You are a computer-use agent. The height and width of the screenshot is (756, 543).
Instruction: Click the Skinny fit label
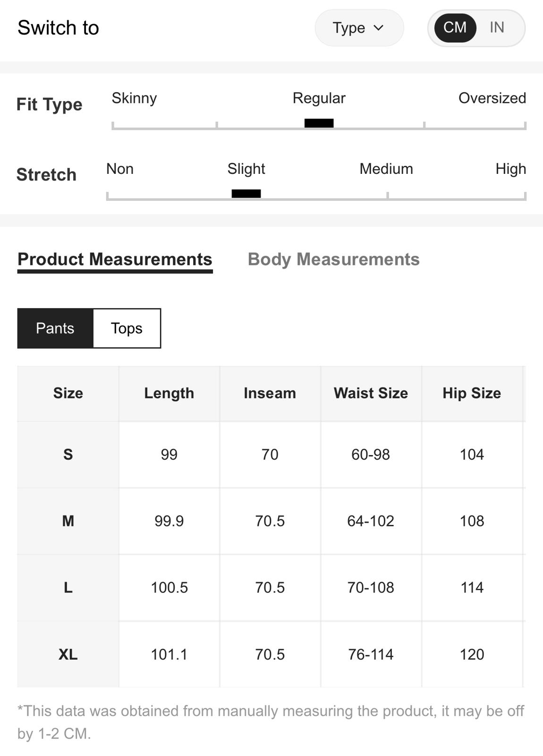coord(134,98)
